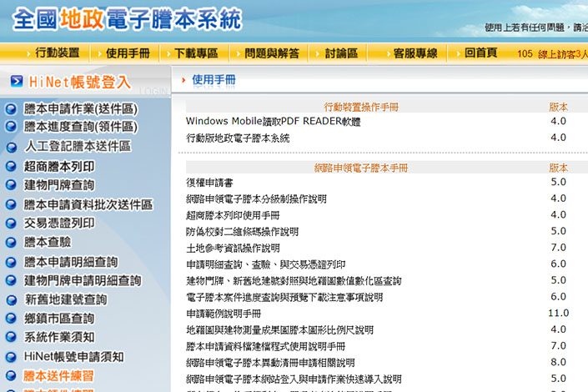Open the 下載專區 menu tab

(x=196, y=53)
